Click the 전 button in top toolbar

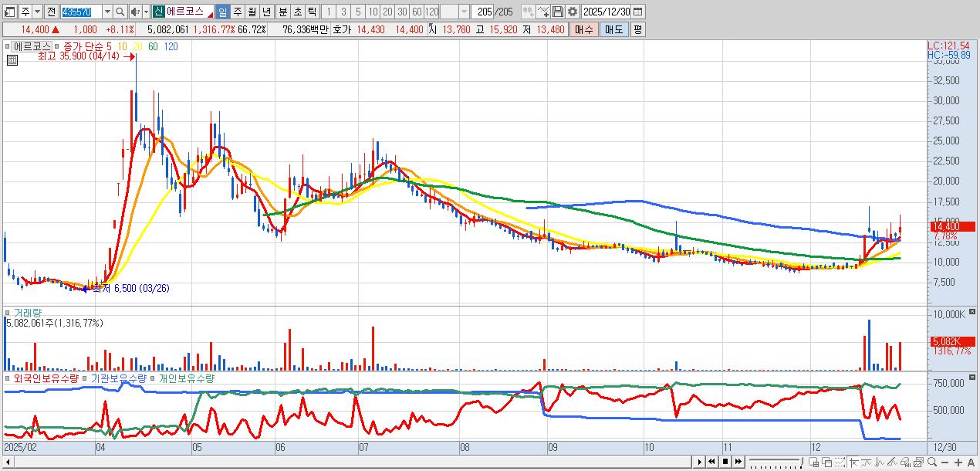click(51, 12)
